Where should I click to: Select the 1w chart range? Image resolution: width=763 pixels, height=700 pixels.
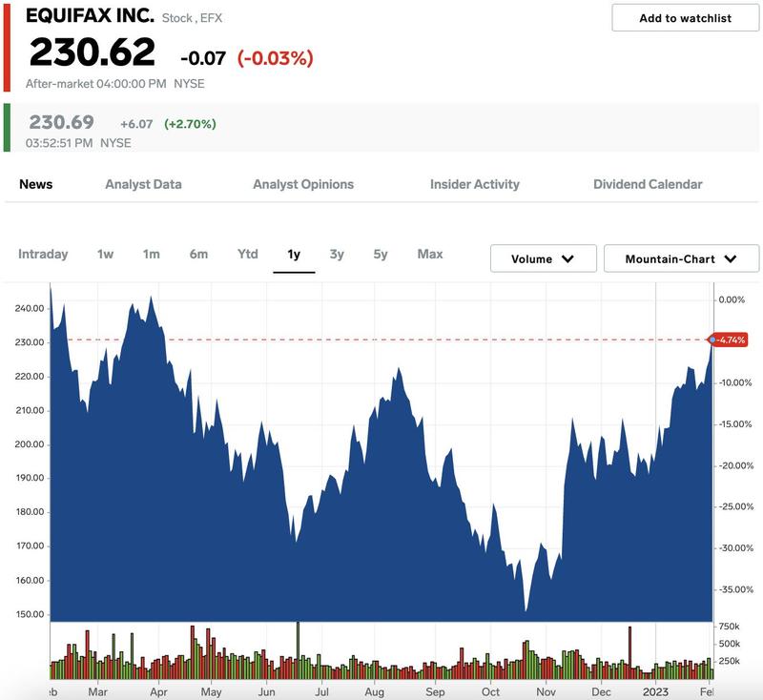click(x=105, y=254)
